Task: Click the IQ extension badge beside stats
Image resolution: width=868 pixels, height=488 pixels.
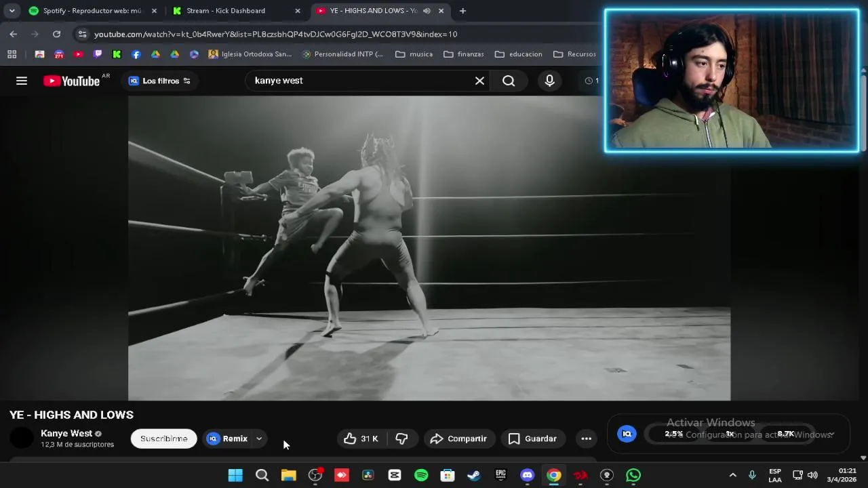Action: (627, 434)
